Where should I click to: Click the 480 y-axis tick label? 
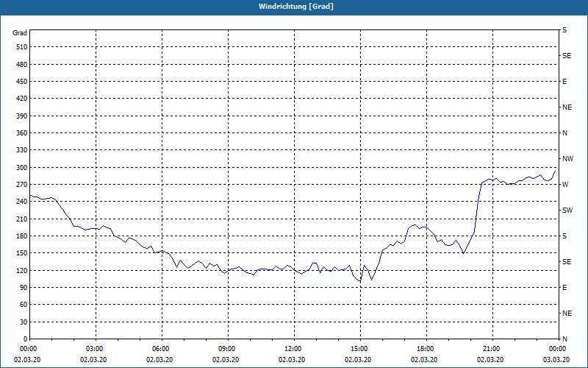(22, 64)
